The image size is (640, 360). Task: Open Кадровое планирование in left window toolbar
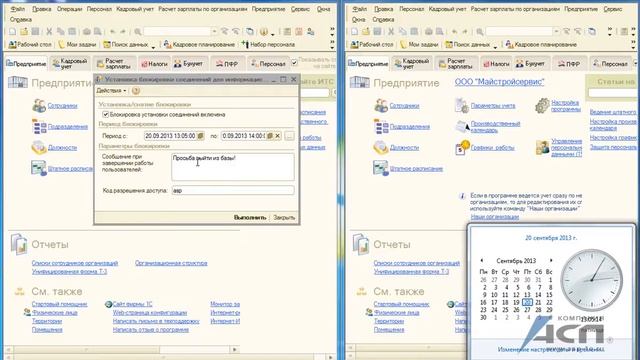[x=199, y=44]
